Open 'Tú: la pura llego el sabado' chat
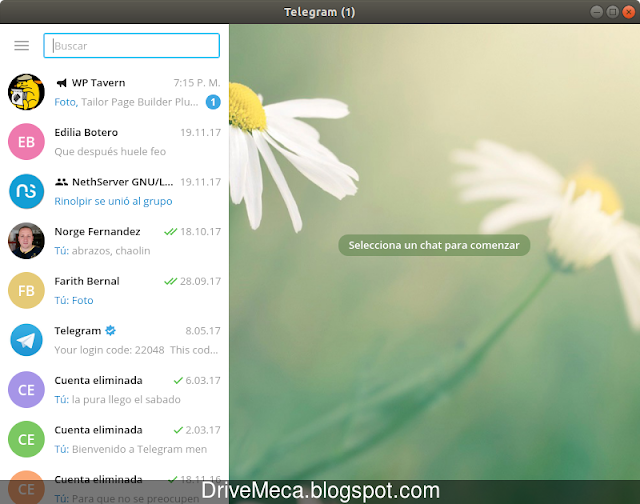 pos(118,400)
